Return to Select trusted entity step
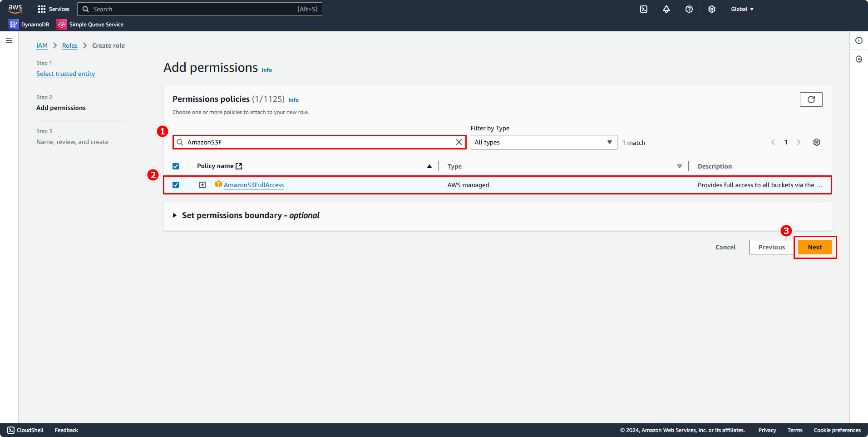This screenshot has width=868, height=437. 66,74
